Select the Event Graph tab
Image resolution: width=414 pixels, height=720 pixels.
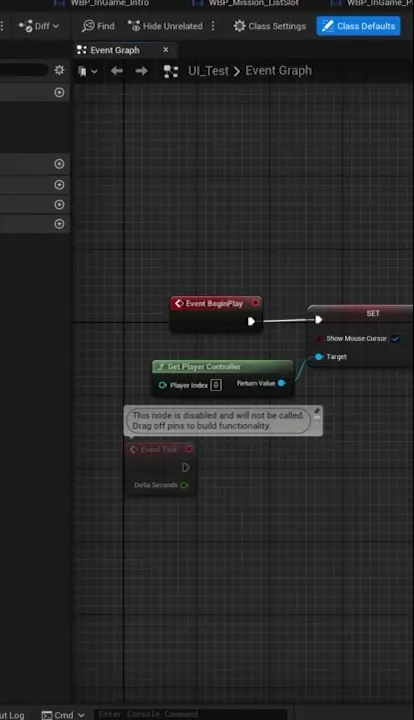tap(115, 50)
